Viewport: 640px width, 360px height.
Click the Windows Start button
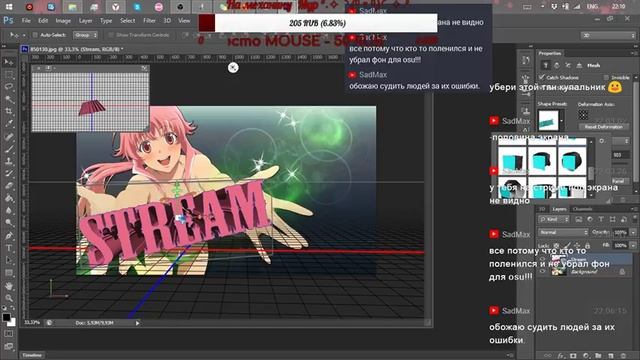point(9,7)
